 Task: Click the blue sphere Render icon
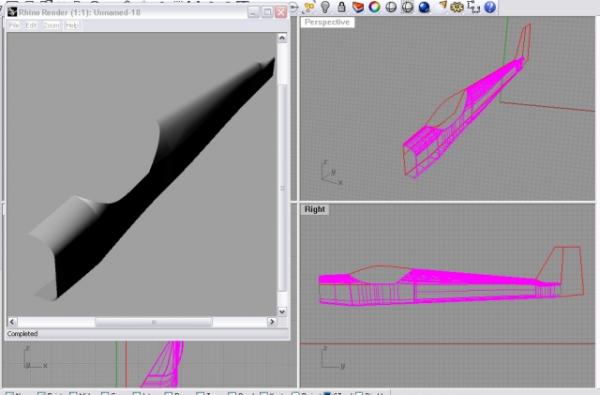(424, 7)
